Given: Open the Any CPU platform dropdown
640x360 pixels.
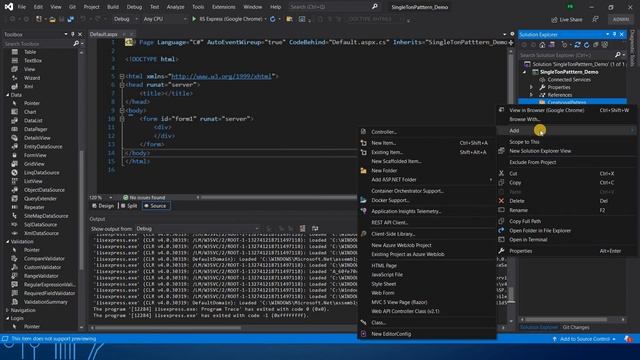Looking at the screenshot, I should 164,19.
